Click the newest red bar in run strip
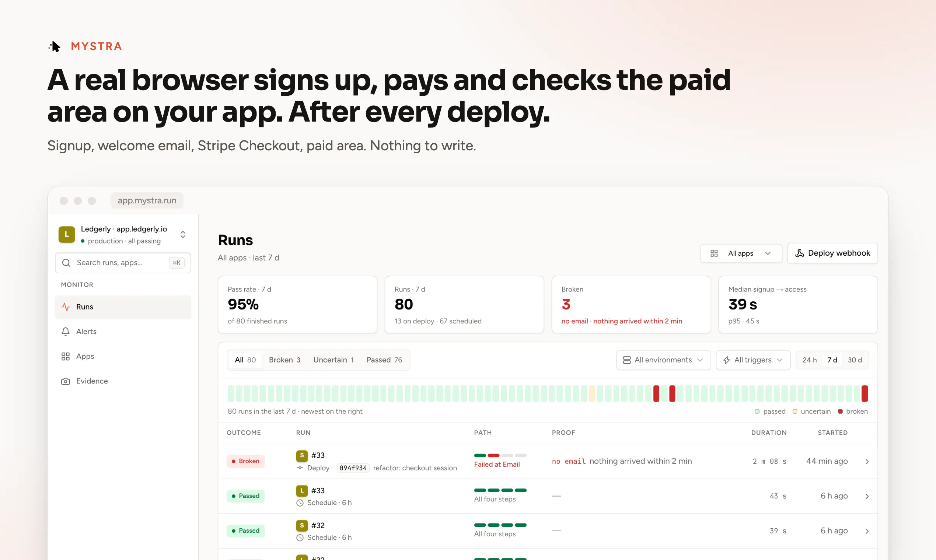 [x=865, y=393]
